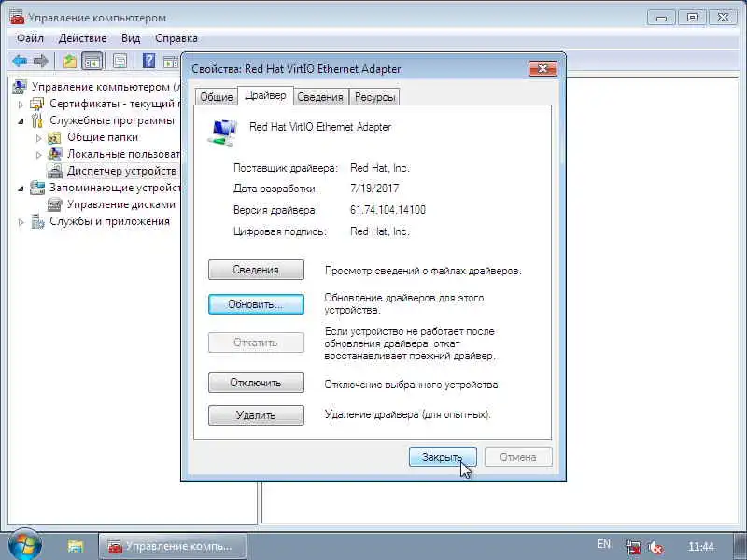Viewport: 747px width, 560px height.
Task: Click the Show desktop strip at taskbar end
Action: (x=739, y=546)
